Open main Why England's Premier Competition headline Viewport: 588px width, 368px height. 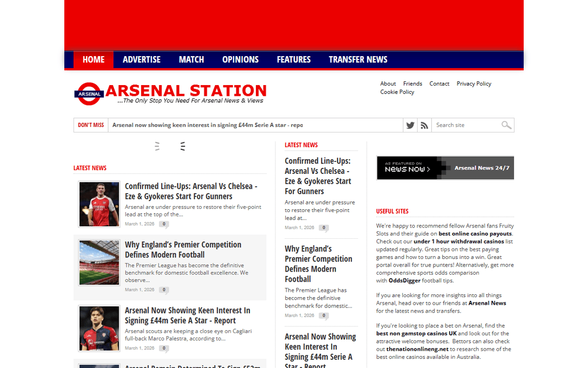coord(183,249)
